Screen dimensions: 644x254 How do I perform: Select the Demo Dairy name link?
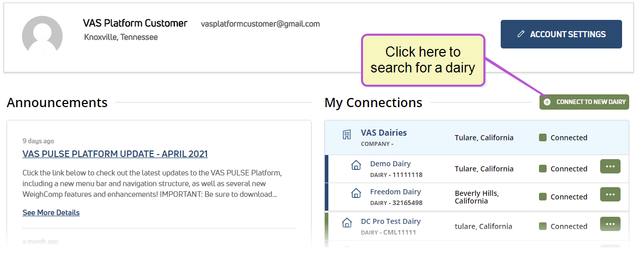(x=391, y=164)
